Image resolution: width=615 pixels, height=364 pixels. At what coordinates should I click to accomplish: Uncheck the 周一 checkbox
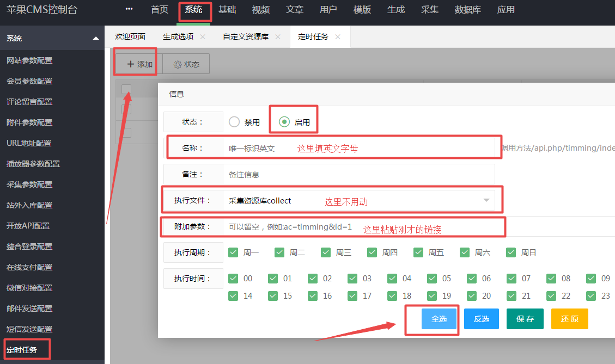pyautogui.click(x=233, y=252)
